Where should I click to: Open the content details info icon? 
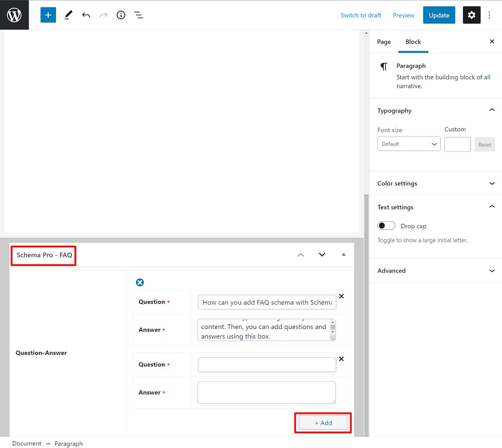pos(121,15)
